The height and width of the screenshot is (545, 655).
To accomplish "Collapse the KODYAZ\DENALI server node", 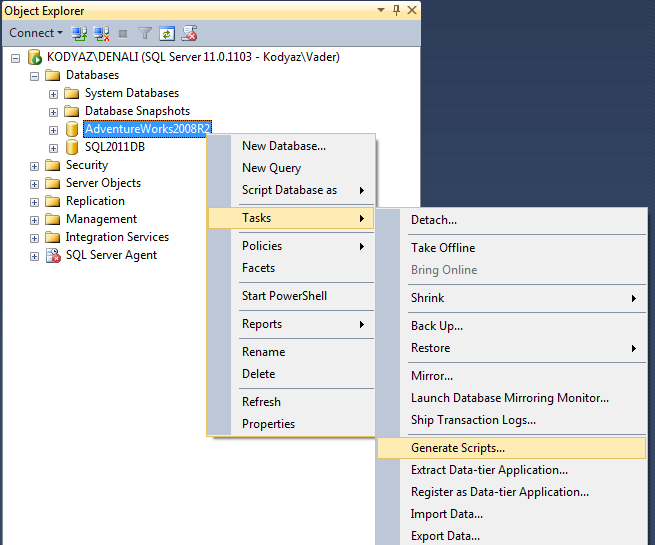I will pyautogui.click(x=15, y=58).
